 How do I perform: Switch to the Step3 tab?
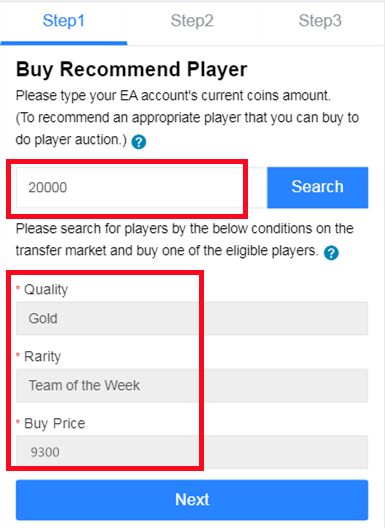320,21
